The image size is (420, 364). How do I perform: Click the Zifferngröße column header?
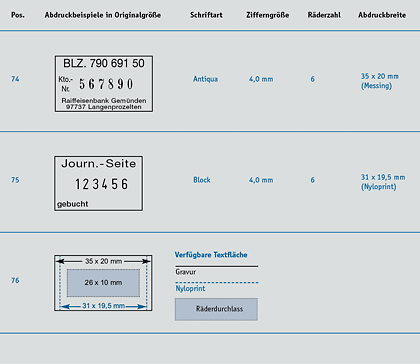coord(268,15)
